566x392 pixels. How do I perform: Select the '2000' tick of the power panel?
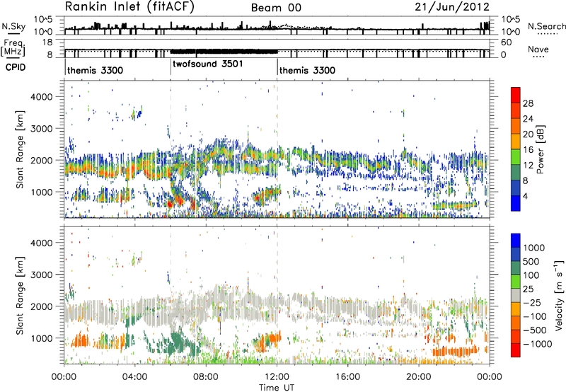[x=42, y=160]
